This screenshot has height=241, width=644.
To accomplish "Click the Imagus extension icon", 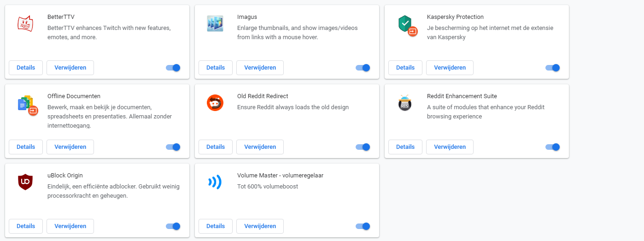I will [x=215, y=24].
